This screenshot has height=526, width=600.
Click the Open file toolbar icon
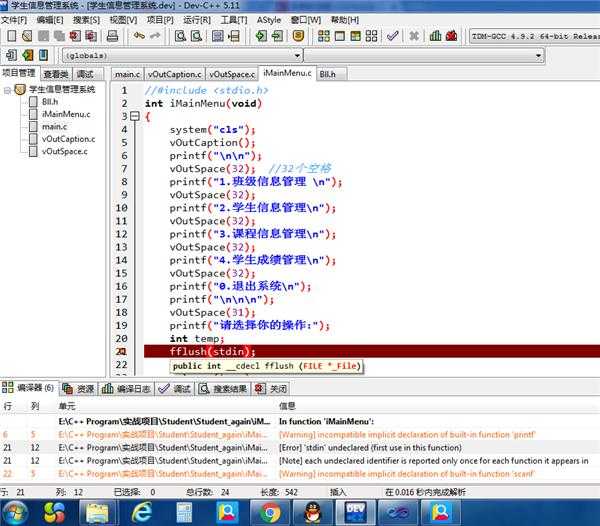tap(27, 36)
